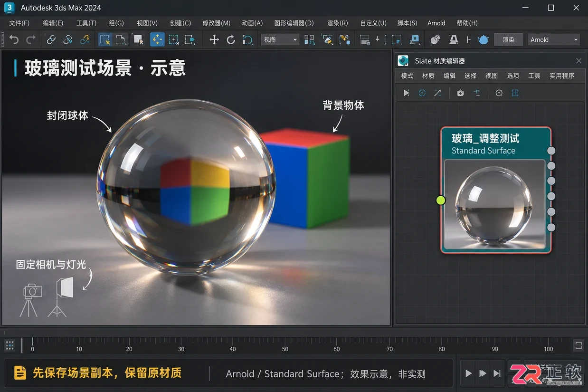
Task: Click the Bind to Space Warp icon
Action: 85,40
